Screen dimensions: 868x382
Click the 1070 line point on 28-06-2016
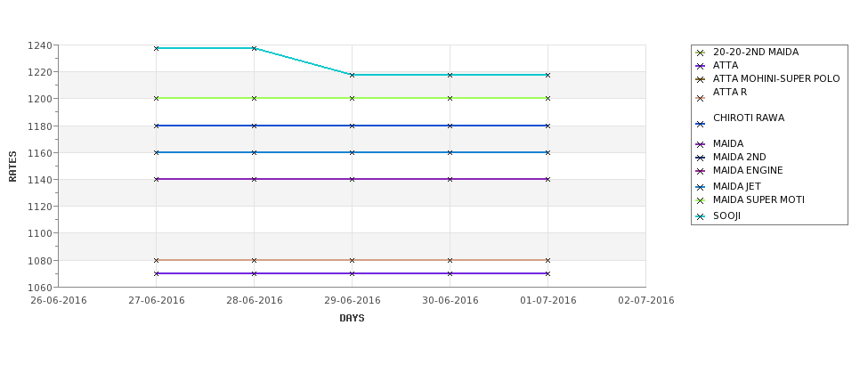tap(254, 273)
